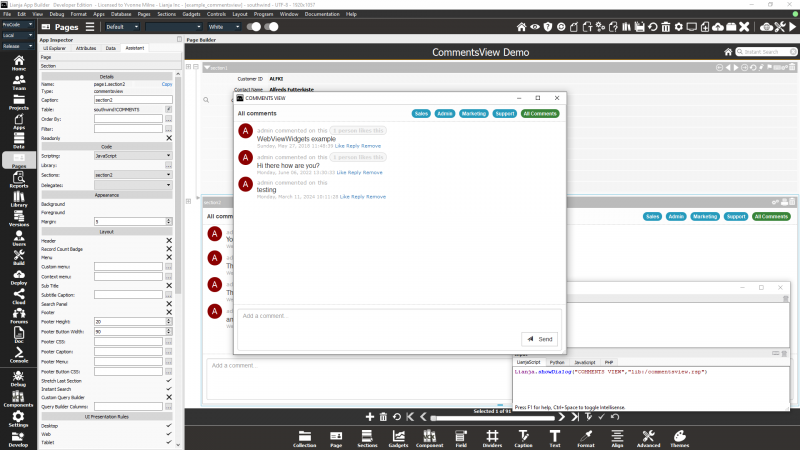This screenshot has width=800, height=450.
Task: Open the NoCode mode dropdown
Action: click(x=17, y=24)
